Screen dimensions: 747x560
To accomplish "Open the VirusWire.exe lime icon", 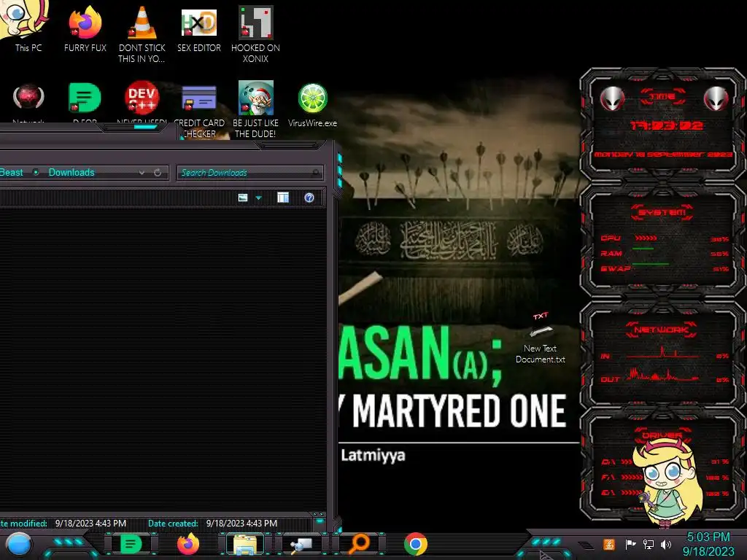I will click(312, 105).
